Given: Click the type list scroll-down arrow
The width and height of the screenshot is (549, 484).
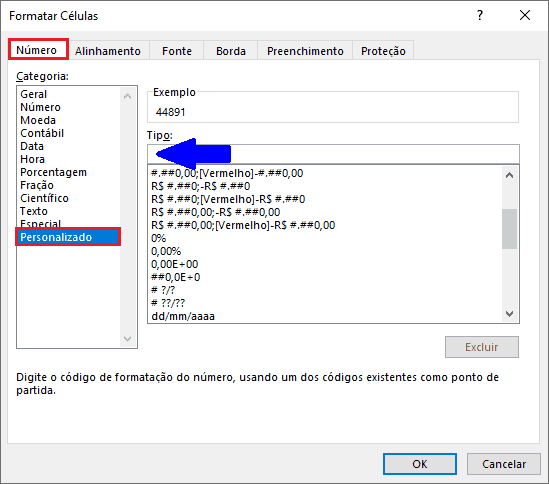Looking at the screenshot, I should [x=509, y=314].
